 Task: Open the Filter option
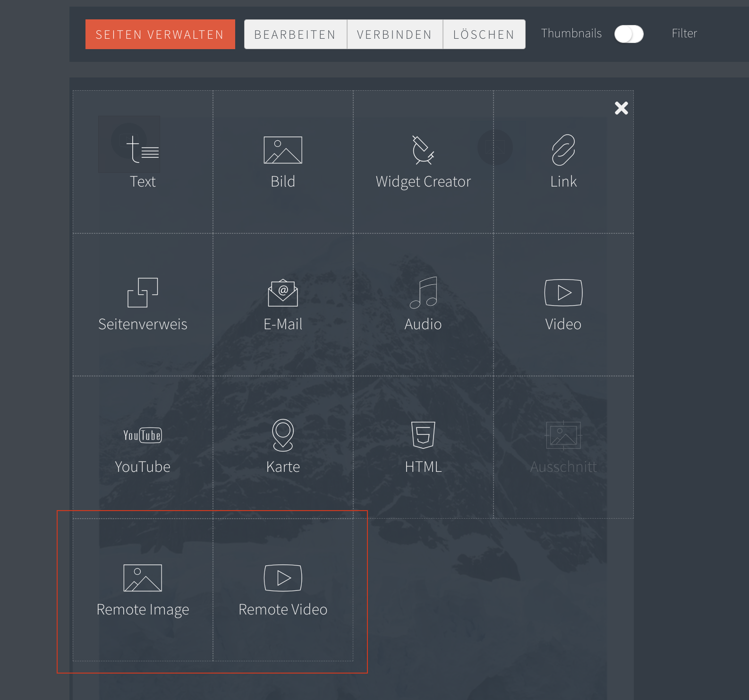pyautogui.click(x=684, y=34)
